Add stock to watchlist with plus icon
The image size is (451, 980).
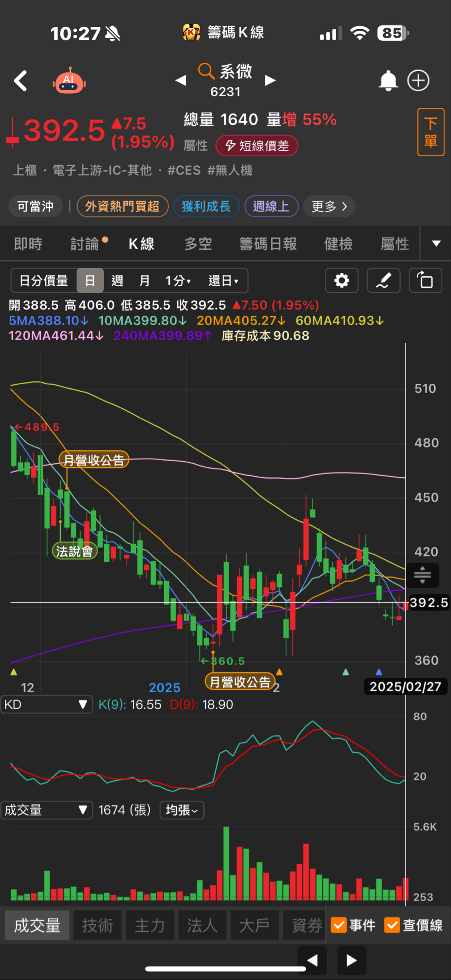[418, 81]
